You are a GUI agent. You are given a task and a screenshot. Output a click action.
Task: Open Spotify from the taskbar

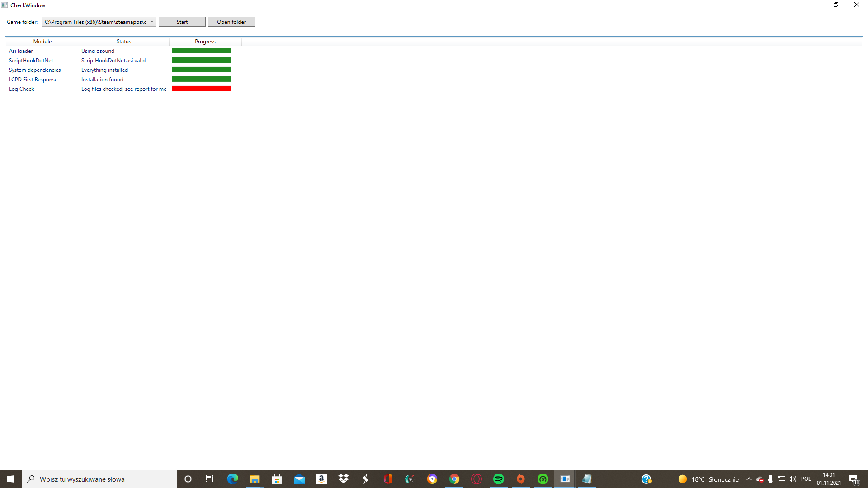(x=499, y=479)
